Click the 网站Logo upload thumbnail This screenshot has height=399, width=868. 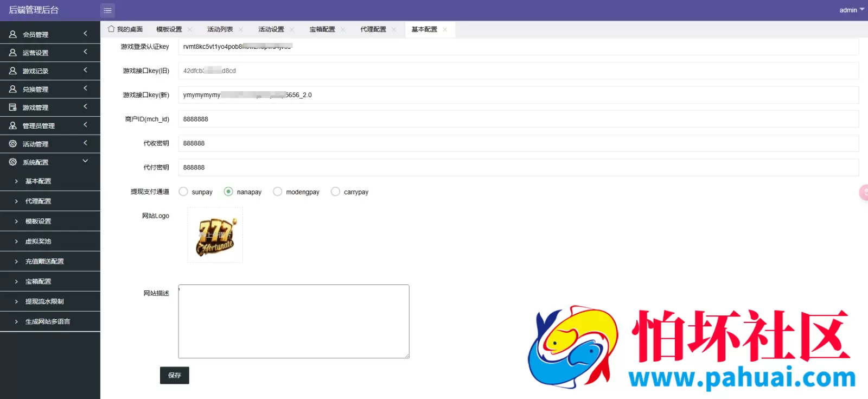pos(215,235)
